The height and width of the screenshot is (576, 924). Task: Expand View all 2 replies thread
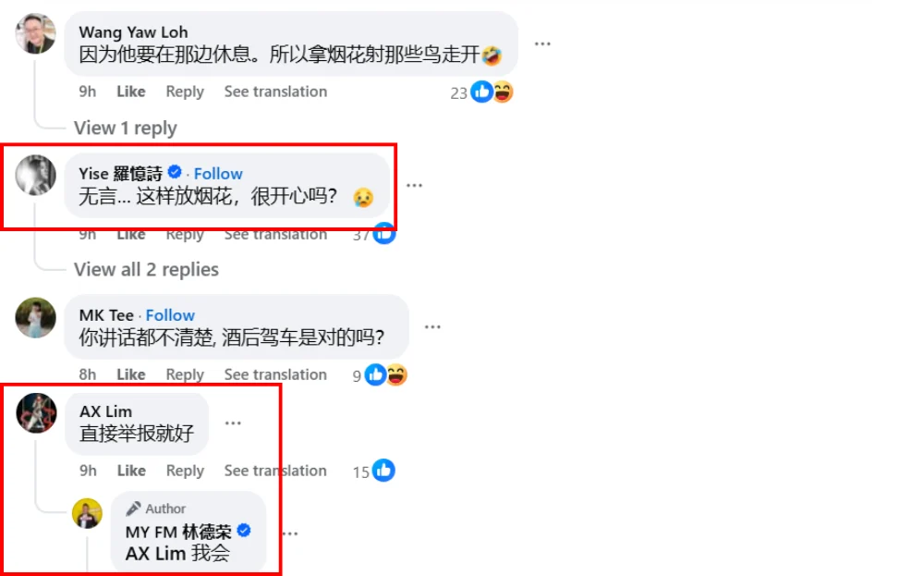tap(146, 269)
